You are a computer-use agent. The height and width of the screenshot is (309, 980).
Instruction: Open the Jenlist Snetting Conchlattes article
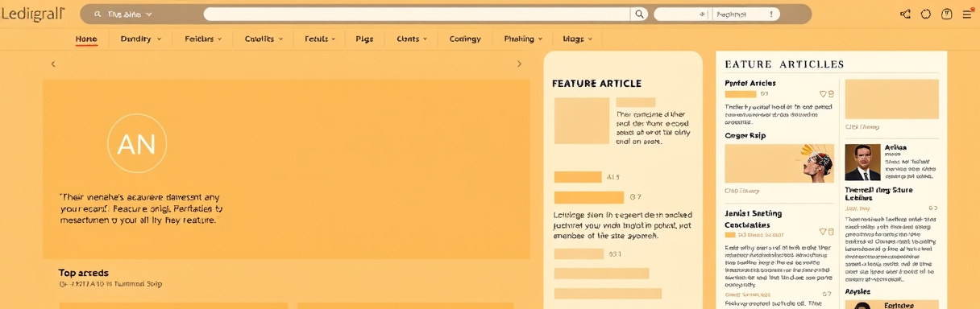(754, 219)
